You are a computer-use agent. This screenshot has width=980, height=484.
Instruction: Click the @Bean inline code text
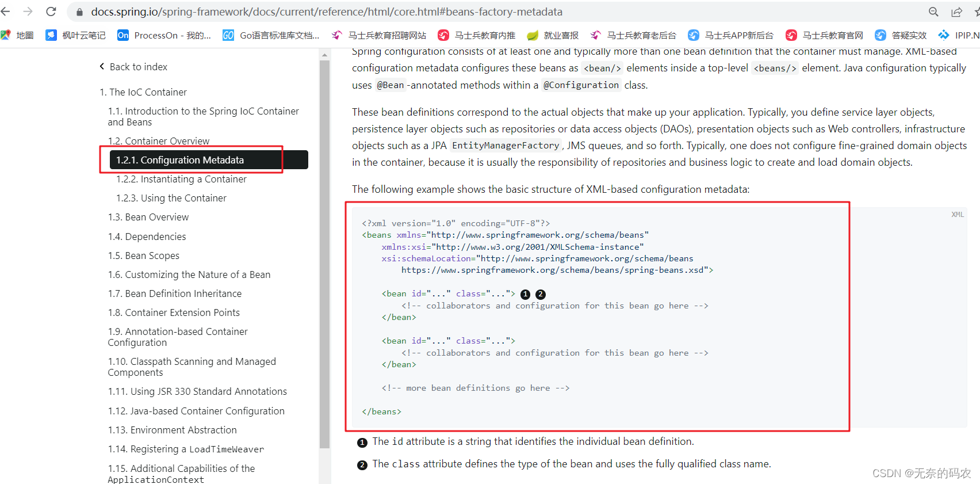click(x=391, y=85)
